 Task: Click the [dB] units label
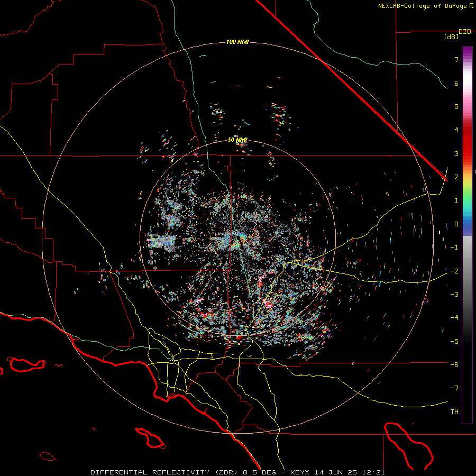[x=452, y=37]
